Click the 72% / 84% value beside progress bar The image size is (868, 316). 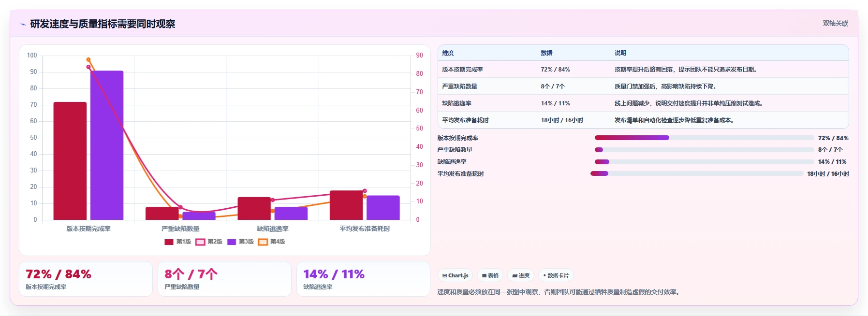pos(833,138)
